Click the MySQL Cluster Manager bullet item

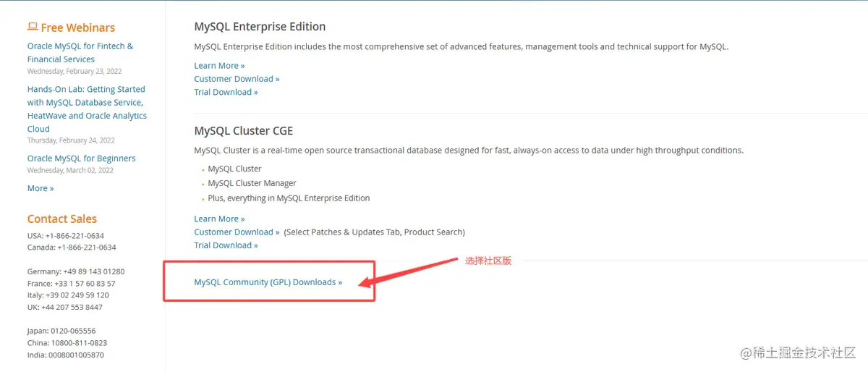point(252,183)
